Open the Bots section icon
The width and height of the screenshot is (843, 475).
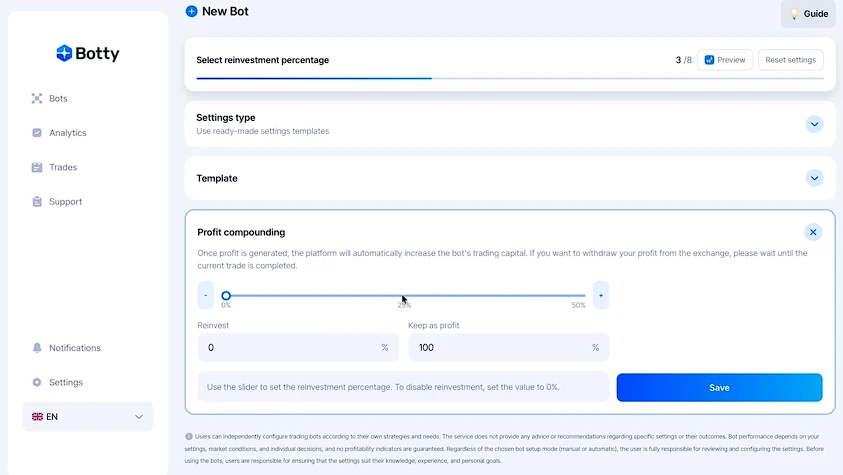pyautogui.click(x=37, y=98)
